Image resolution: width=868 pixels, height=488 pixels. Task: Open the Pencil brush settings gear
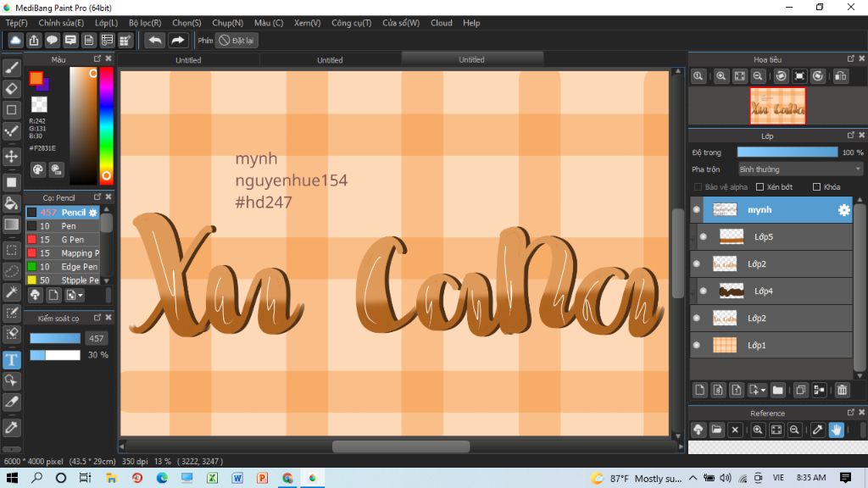click(x=93, y=213)
